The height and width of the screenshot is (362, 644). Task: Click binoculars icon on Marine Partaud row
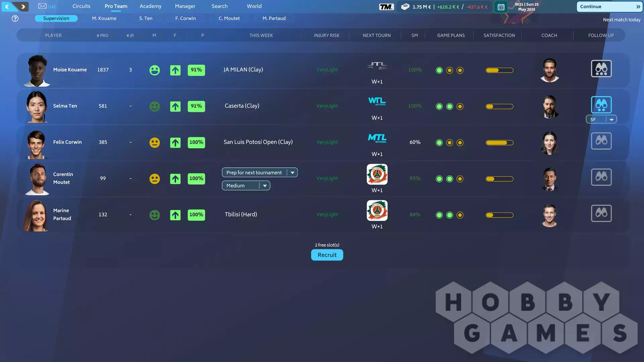click(601, 214)
